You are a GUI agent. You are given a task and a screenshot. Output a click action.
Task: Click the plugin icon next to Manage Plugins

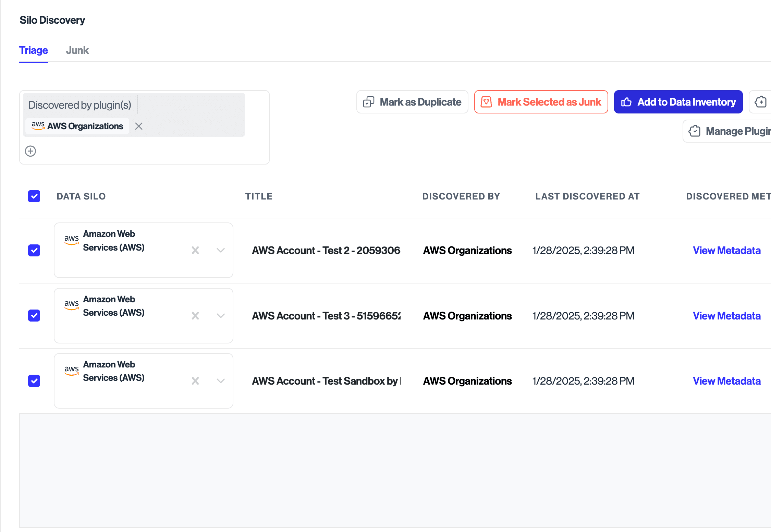pos(695,131)
